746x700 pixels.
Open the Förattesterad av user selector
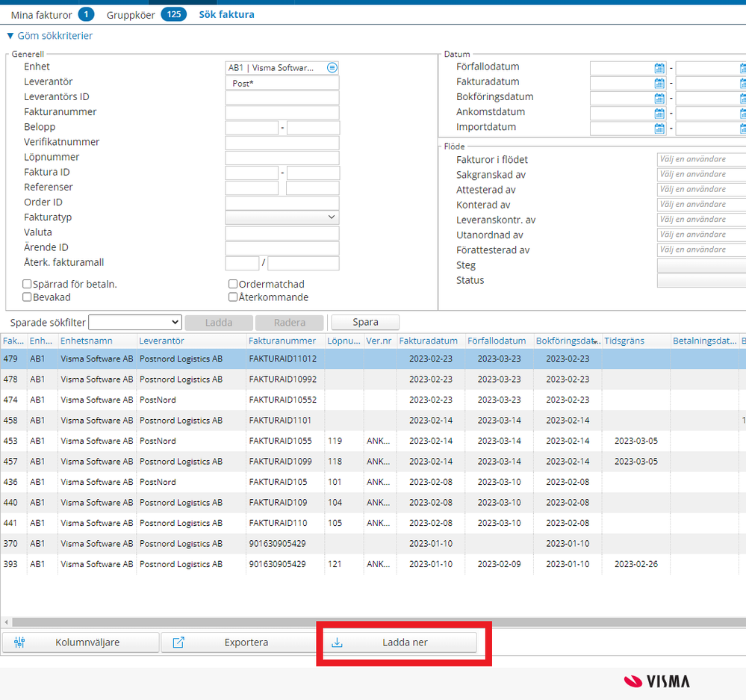pos(701,250)
